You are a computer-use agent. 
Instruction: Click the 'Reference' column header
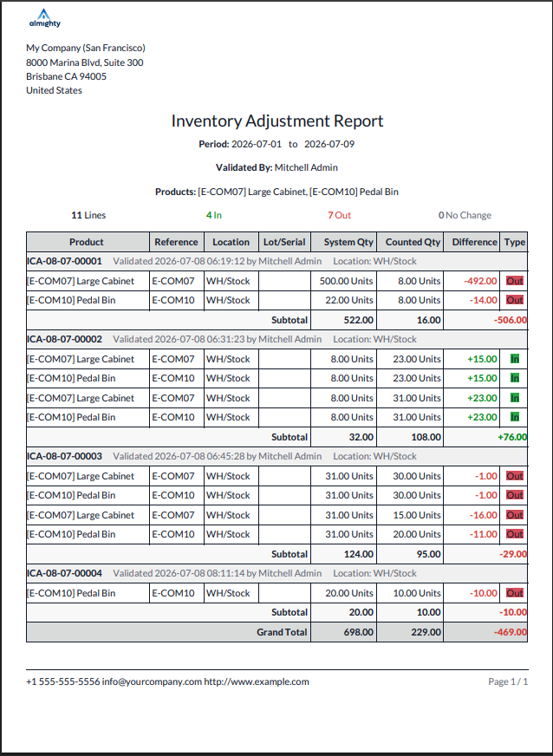[176, 242]
